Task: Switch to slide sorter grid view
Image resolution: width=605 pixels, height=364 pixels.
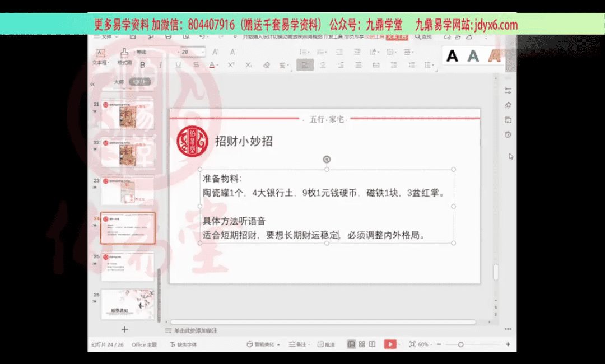Action: pyautogui.click(x=362, y=344)
